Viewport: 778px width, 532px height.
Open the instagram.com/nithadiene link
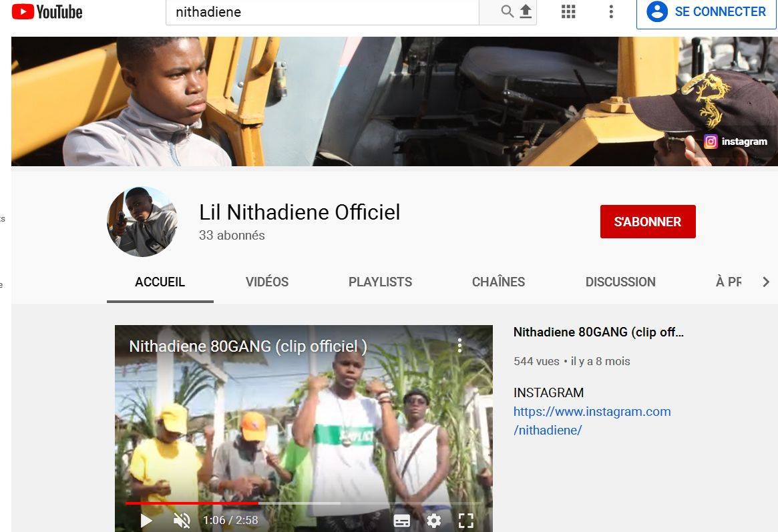click(x=592, y=421)
